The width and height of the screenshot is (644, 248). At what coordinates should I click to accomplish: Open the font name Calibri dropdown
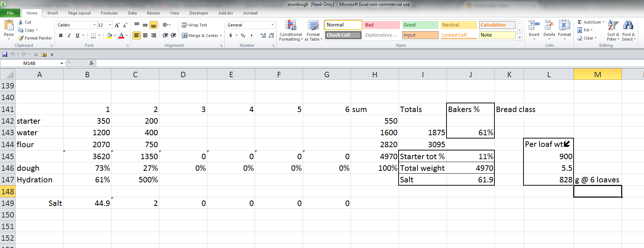[x=94, y=25]
